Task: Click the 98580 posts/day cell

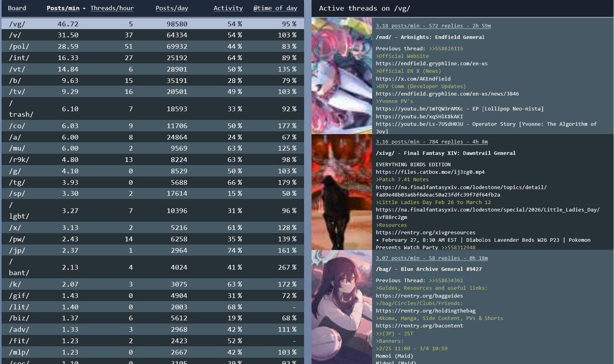Action: (x=177, y=24)
